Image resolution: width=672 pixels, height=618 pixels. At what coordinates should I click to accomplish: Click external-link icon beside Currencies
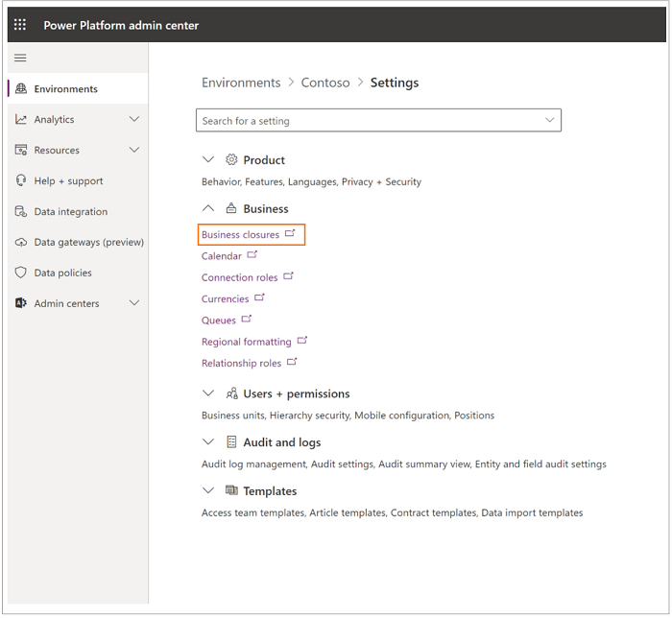[260, 297]
